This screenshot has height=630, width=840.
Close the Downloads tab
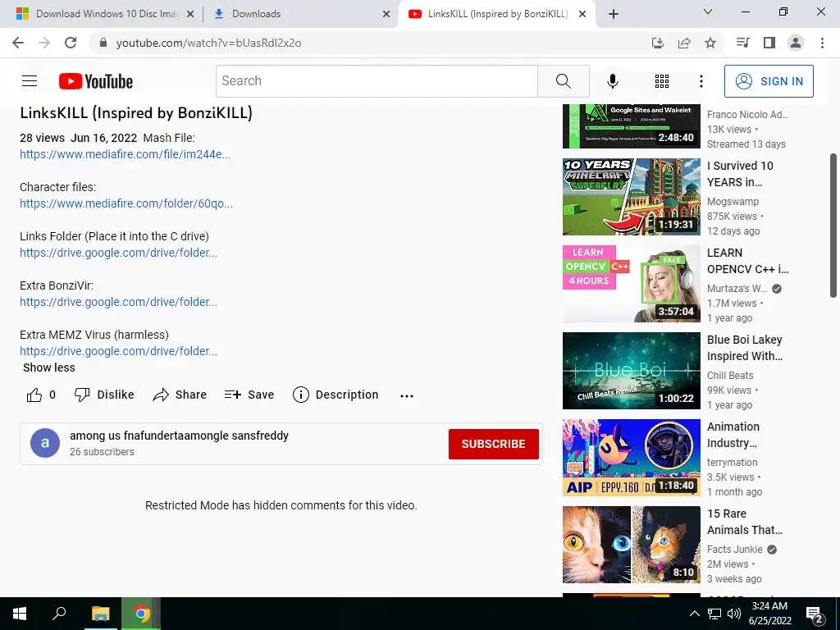(x=386, y=15)
